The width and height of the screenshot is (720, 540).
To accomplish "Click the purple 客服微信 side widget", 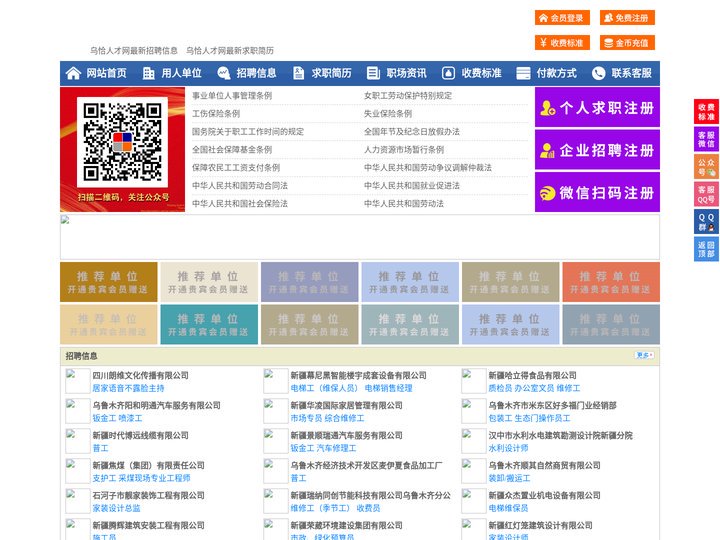I will click(x=706, y=139).
